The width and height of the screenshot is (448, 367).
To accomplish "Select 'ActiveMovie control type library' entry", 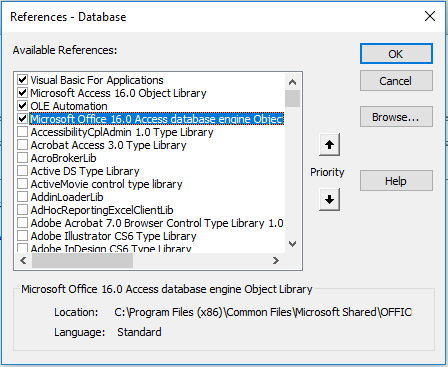I will click(x=106, y=184).
